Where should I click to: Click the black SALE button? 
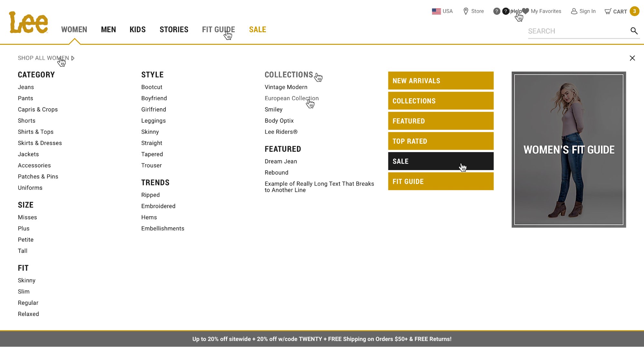(440, 161)
